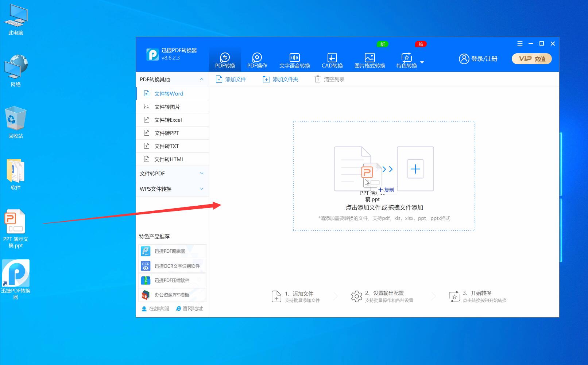
Task: Click the step 2 设置输出配置 gear icon
Action: [356, 296]
